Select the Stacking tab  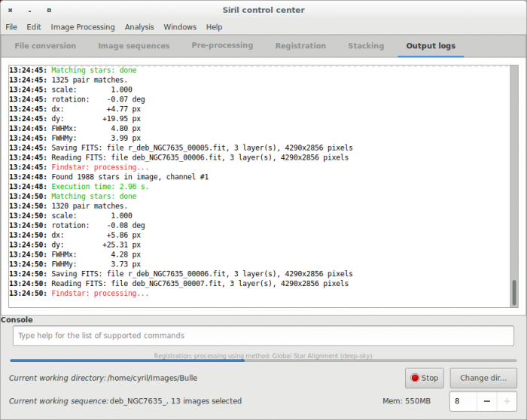[366, 46]
